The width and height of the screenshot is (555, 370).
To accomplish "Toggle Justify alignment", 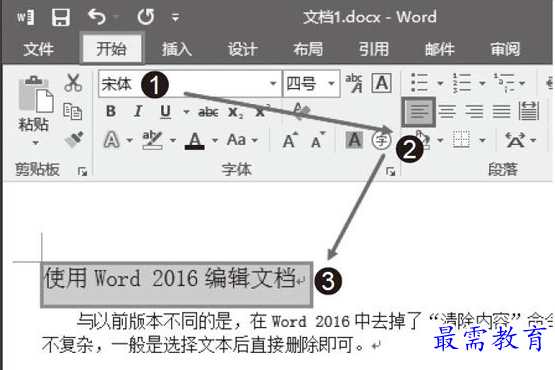I will point(502,112).
